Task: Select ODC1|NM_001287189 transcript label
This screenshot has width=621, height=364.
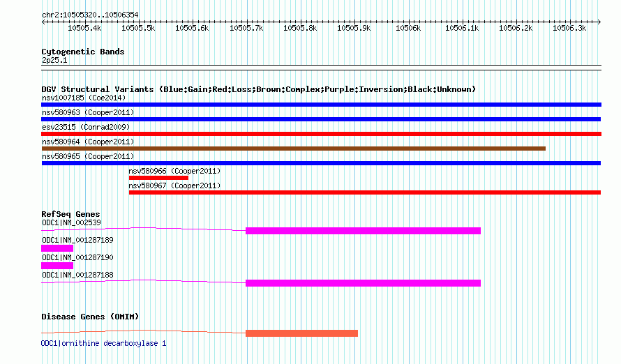Action: coord(77,240)
